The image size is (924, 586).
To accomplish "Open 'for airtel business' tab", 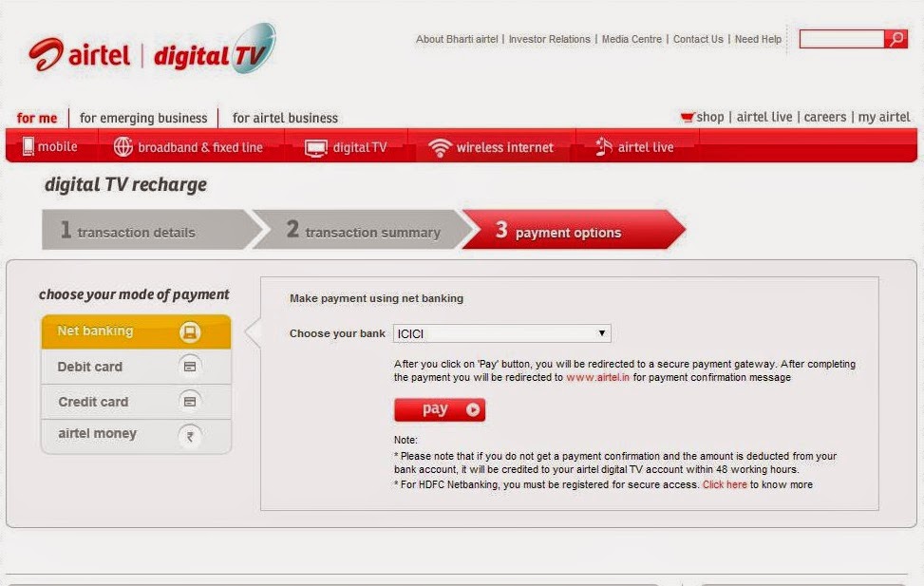I will tap(285, 118).
